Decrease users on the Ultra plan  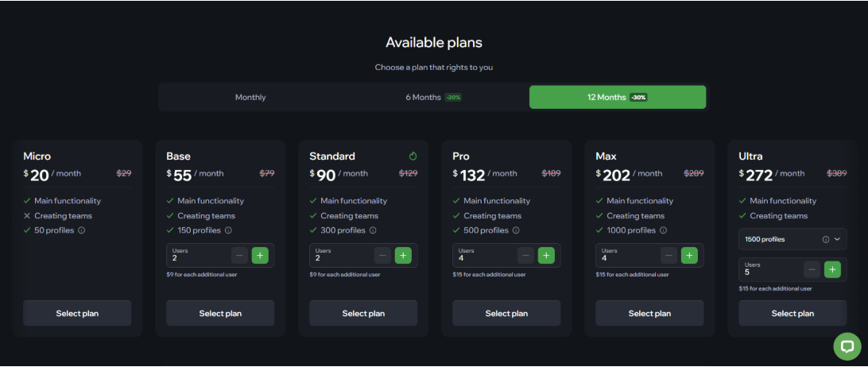pyautogui.click(x=812, y=269)
